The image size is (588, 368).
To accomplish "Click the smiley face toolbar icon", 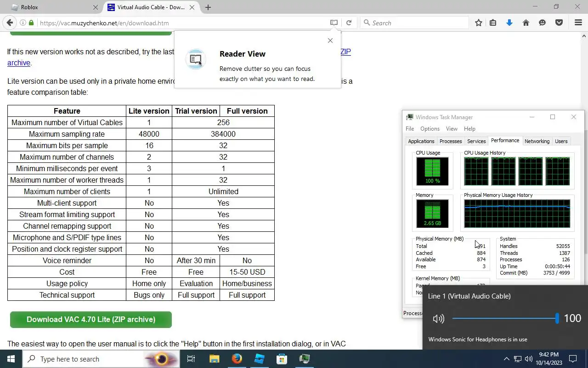I will point(543,23).
